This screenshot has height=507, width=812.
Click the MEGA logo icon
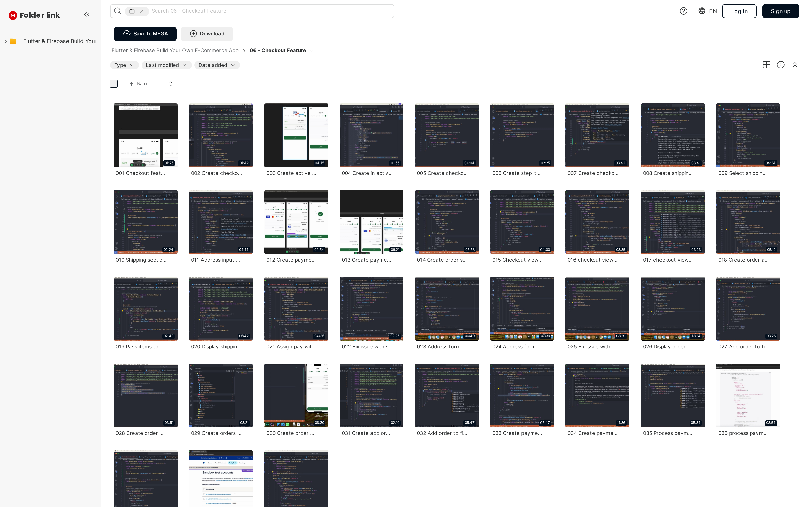13,15
